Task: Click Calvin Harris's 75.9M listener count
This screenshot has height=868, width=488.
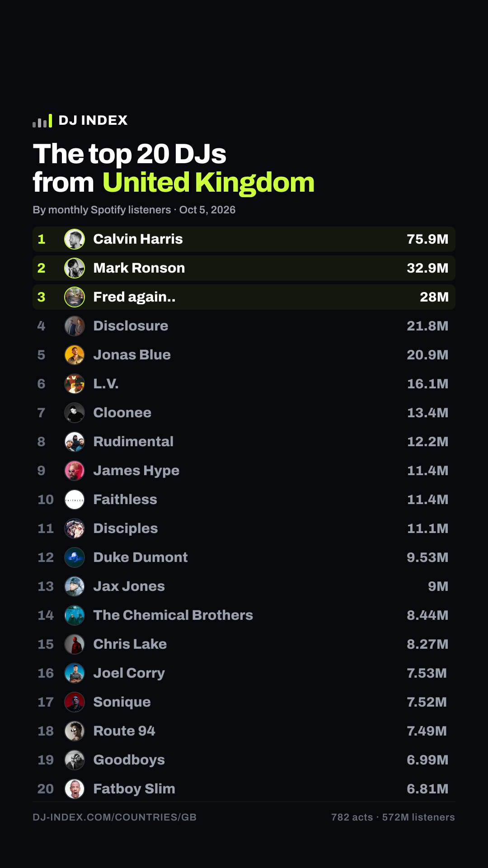Action: (x=427, y=239)
